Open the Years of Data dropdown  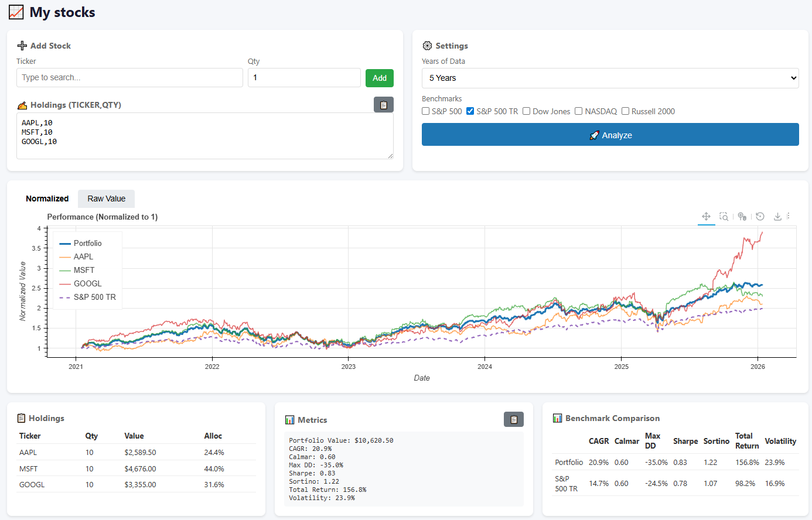[610, 78]
